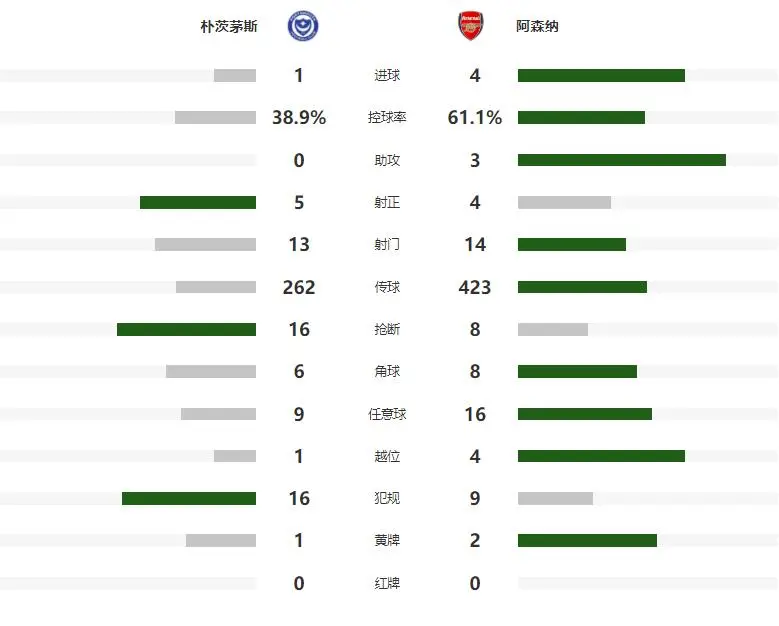The height and width of the screenshot is (626, 779).
Task: Click Portsmouth's green 射正 bar
Action: coord(198,203)
